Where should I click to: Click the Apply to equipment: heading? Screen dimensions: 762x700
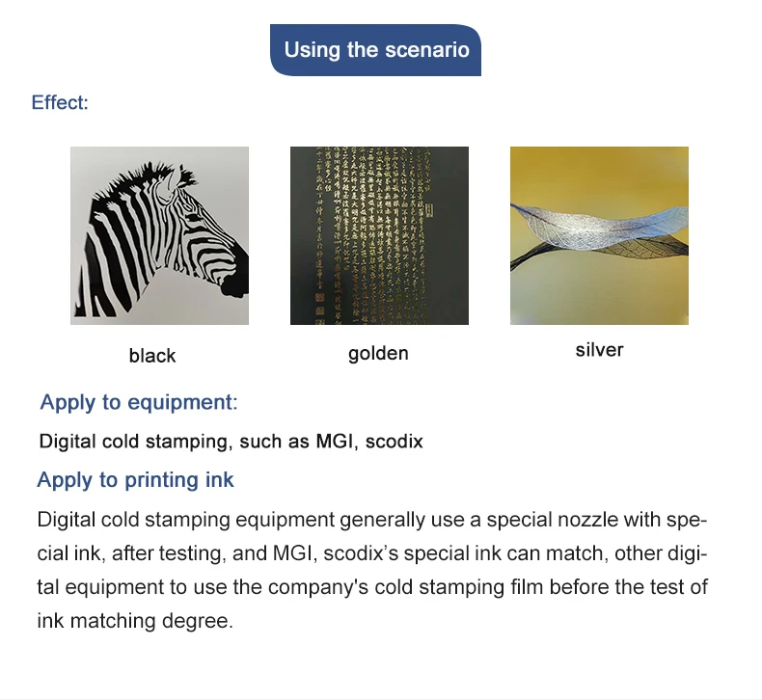pyautogui.click(x=139, y=403)
